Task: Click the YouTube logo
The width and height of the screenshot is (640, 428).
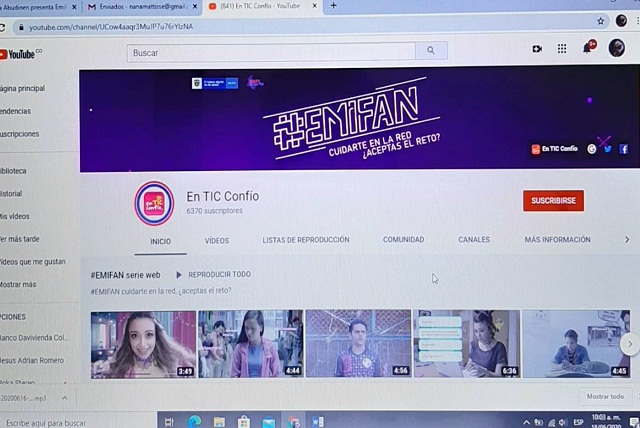Action: coord(18,54)
